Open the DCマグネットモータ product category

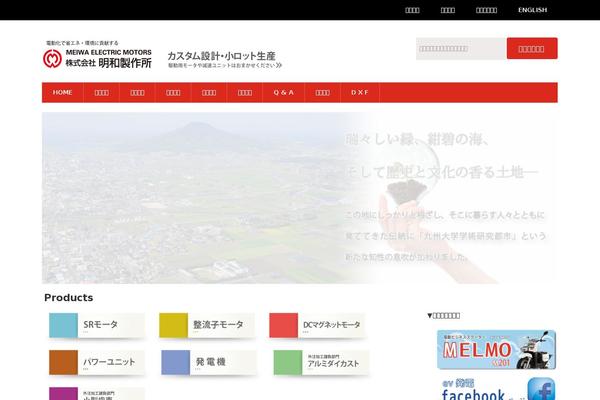pyautogui.click(x=317, y=325)
